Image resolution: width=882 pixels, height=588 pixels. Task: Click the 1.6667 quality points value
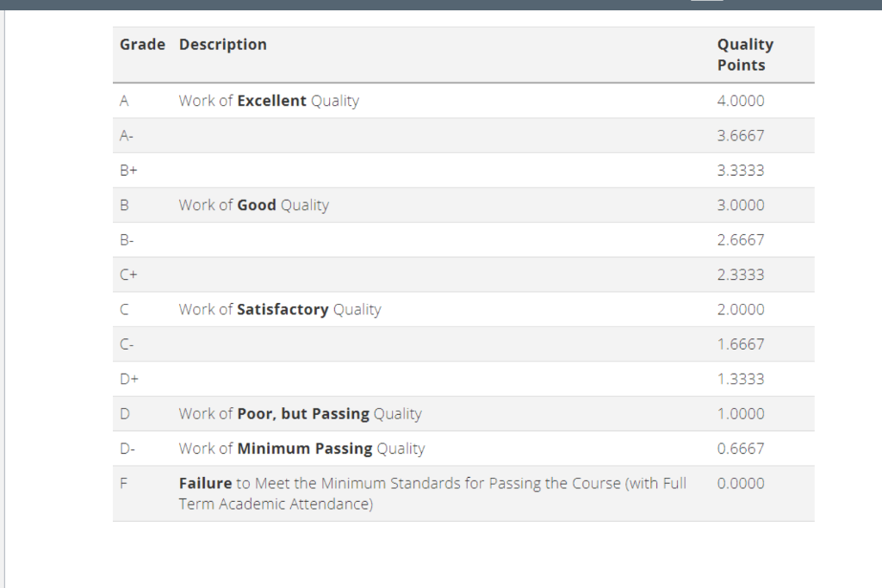point(741,344)
